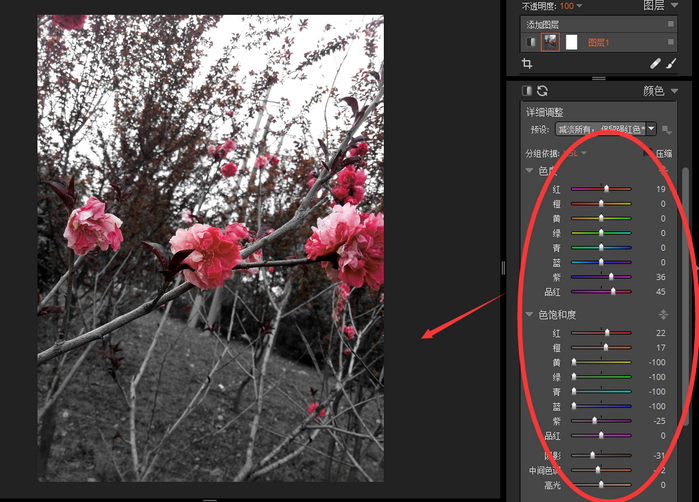Screen dimensions: 699x502
Task: Click the before/after compare icon in 颜色 panel
Action: point(527,91)
